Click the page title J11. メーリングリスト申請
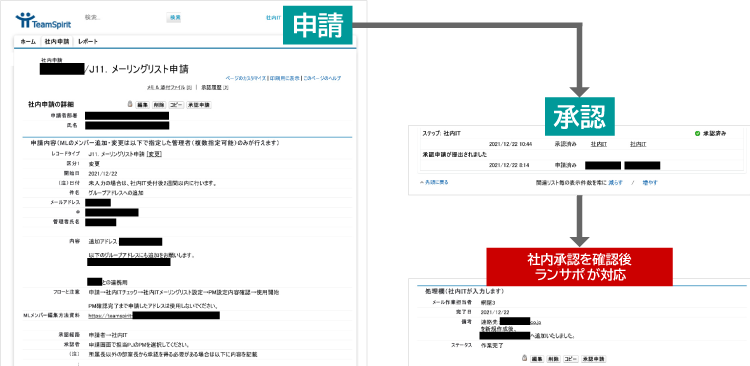The height and width of the screenshot is (366, 750). tap(139, 69)
